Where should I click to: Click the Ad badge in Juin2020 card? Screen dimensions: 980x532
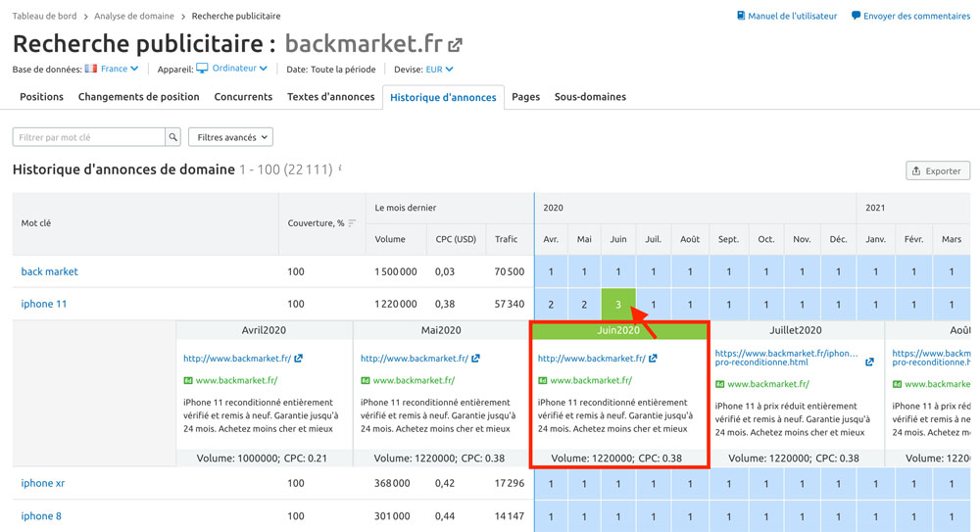(x=543, y=380)
